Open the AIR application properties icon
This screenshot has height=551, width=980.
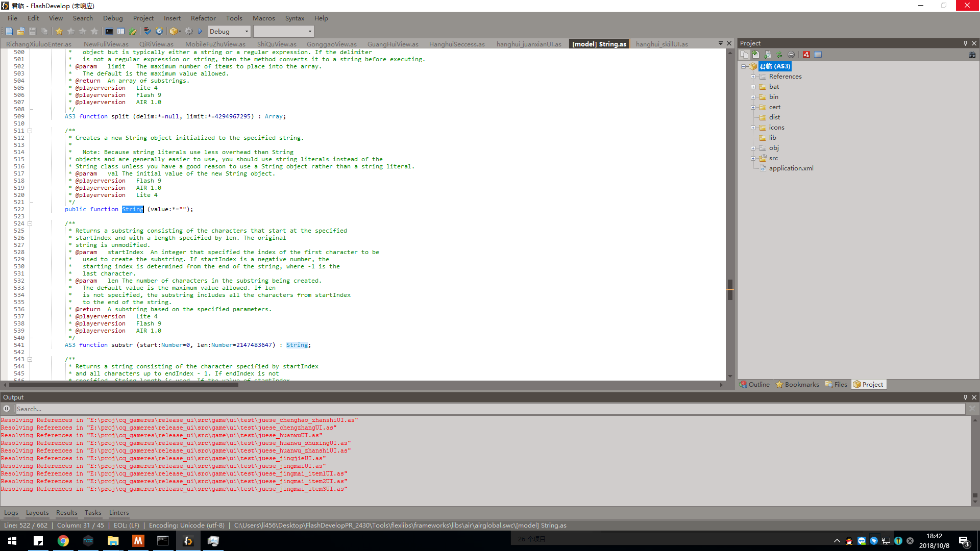806,55
